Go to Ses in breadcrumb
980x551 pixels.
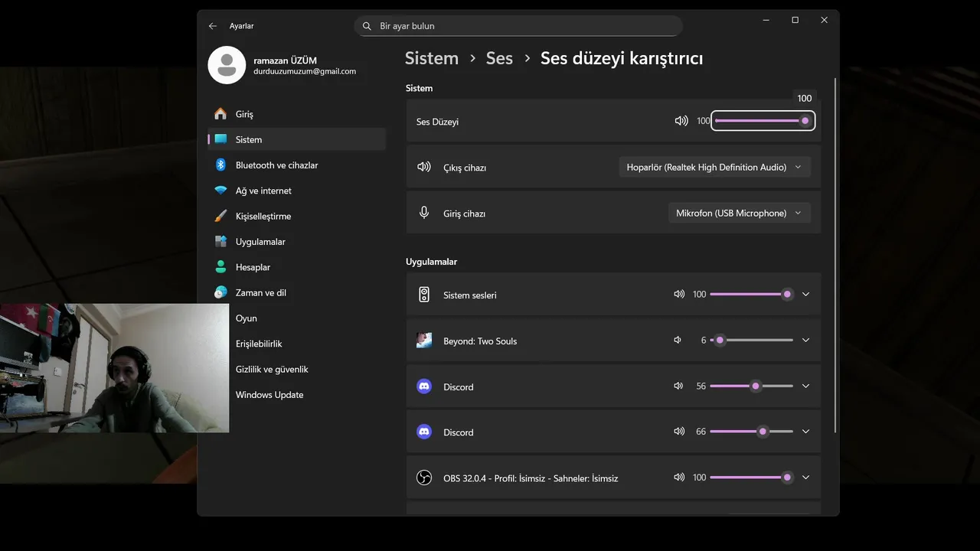(499, 58)
